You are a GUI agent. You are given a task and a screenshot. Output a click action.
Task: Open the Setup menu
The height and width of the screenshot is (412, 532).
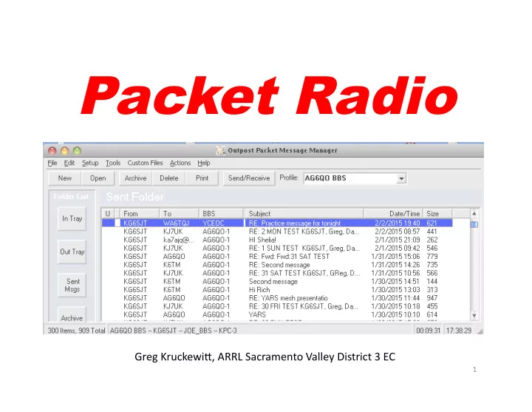pos(90,163)
